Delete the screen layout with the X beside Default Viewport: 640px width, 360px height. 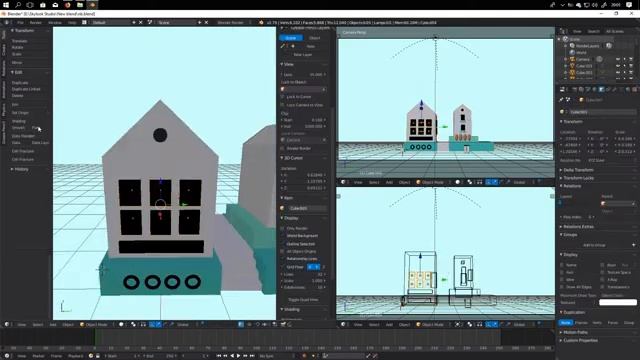point(141,22)
